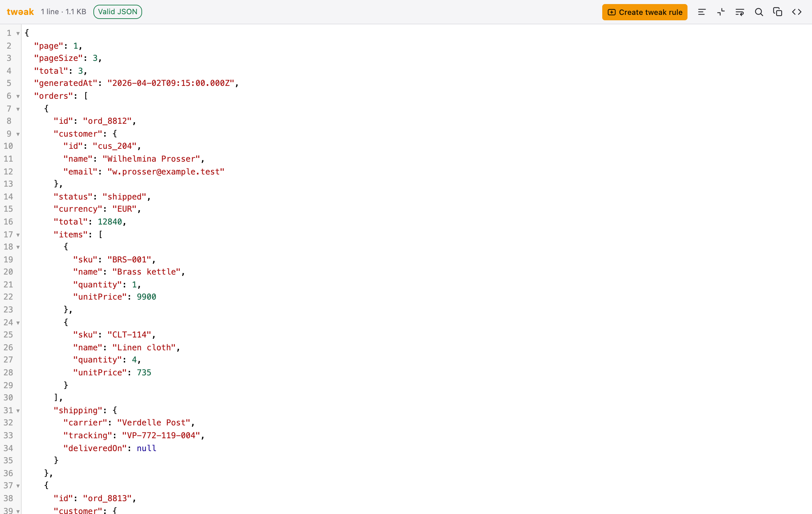Click the "1 line · 1.1 KB" file info
This screenshot has height=514, width=812.
coord(64,12)
